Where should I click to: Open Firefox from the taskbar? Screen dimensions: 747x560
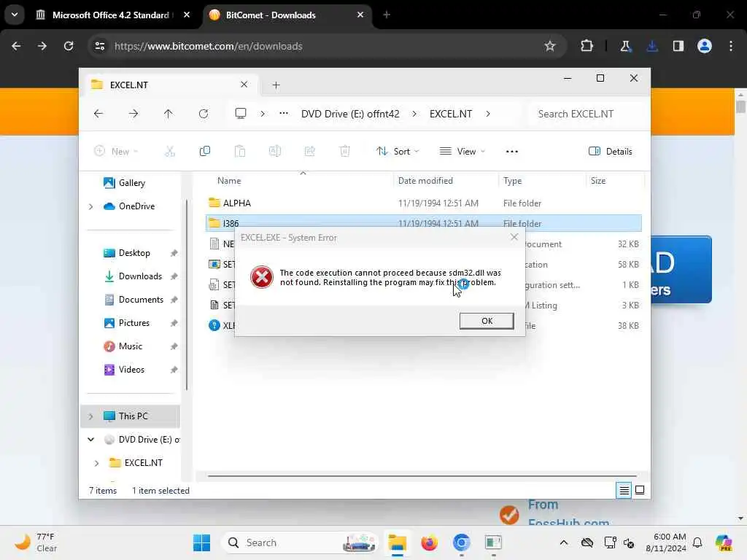click(x=429, y=542)
